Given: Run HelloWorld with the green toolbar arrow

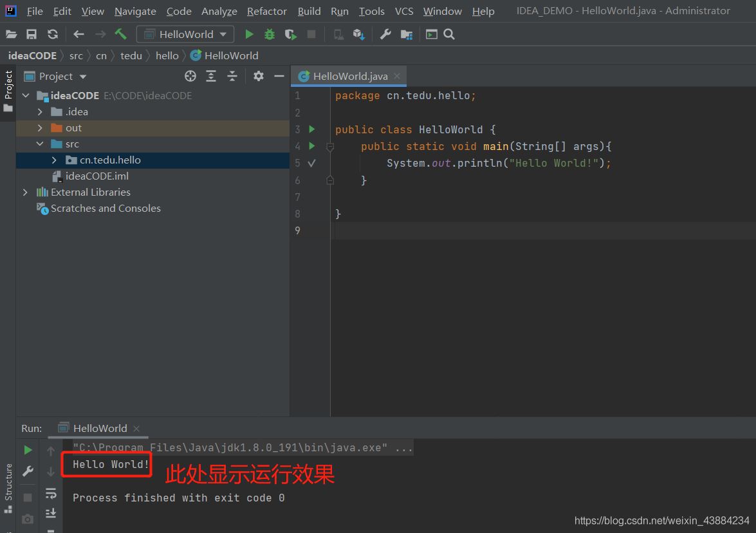Looking at the screenshot, I should coord(249,34).
